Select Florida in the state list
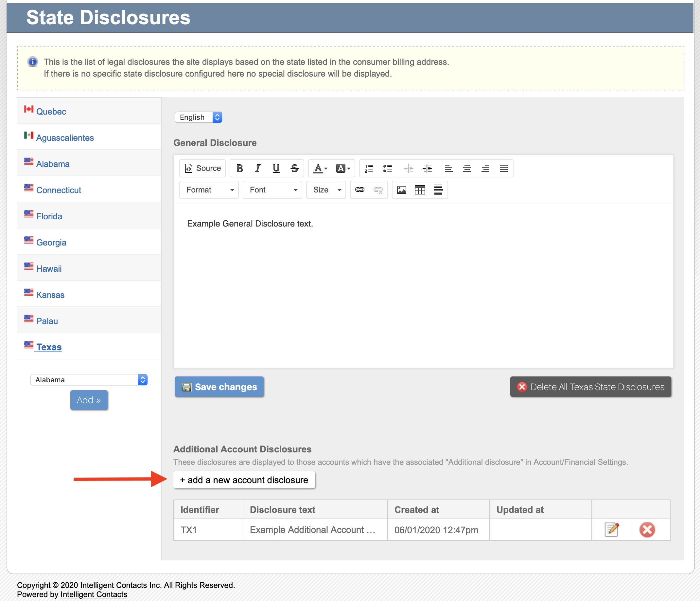Screen dimensions: 700x601 coord(49,216)
